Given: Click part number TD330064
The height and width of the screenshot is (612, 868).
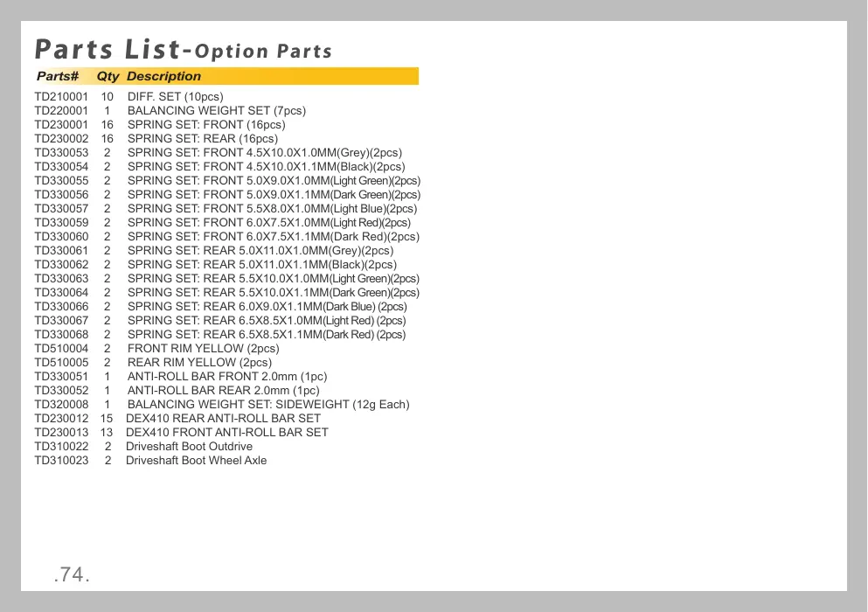Looking at the screenshot, I should point(61,292).
